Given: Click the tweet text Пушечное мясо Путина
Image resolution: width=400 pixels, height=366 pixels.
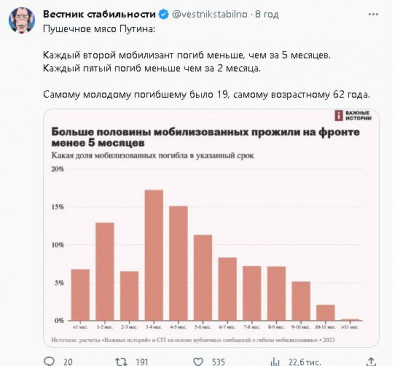Looking at the screenshot, I should [99, 29].
